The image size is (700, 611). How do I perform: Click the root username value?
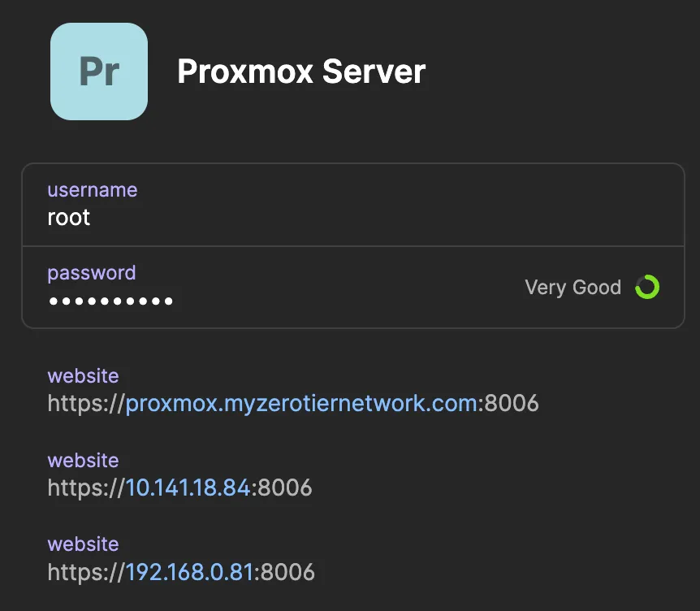click(67, 217)
